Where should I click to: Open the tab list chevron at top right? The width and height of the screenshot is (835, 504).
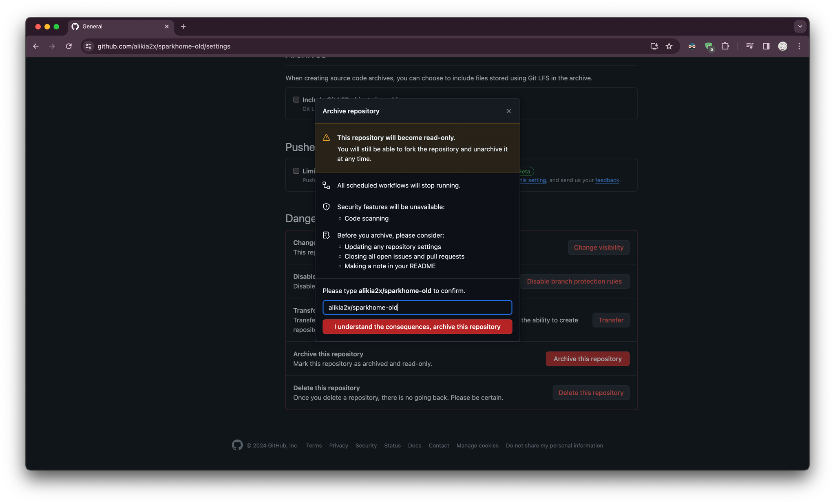point(800,26)
